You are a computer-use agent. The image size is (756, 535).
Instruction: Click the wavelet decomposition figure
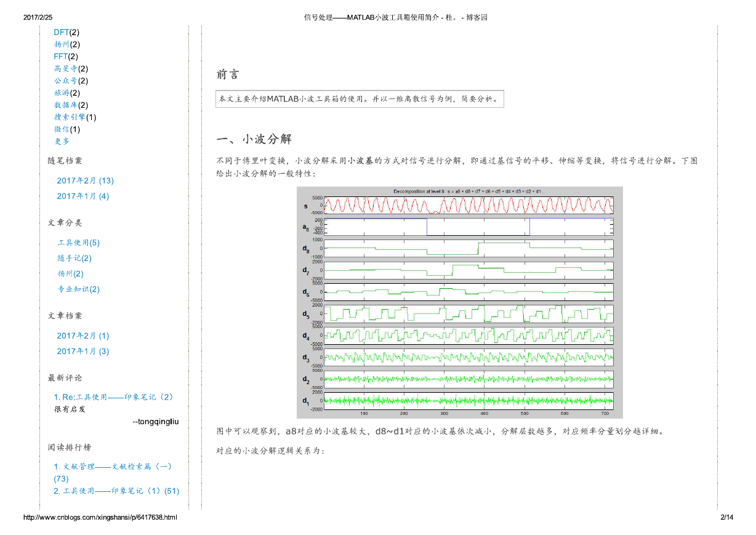[x=459, y=302]
